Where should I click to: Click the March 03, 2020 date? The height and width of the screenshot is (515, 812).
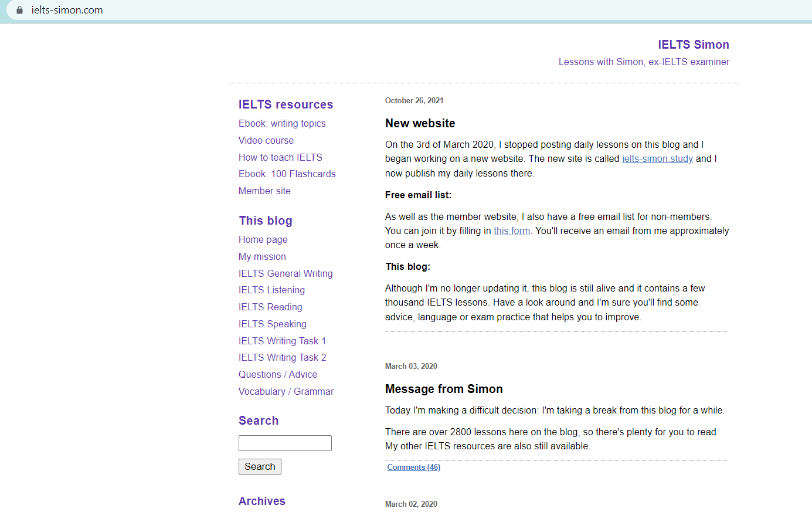tap(411, 367)
